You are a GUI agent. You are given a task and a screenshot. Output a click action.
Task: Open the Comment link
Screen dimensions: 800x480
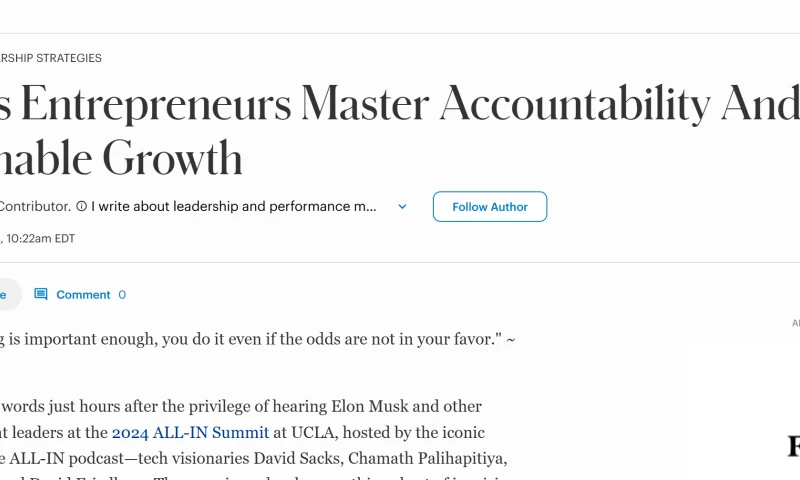[x=83, y=295]
